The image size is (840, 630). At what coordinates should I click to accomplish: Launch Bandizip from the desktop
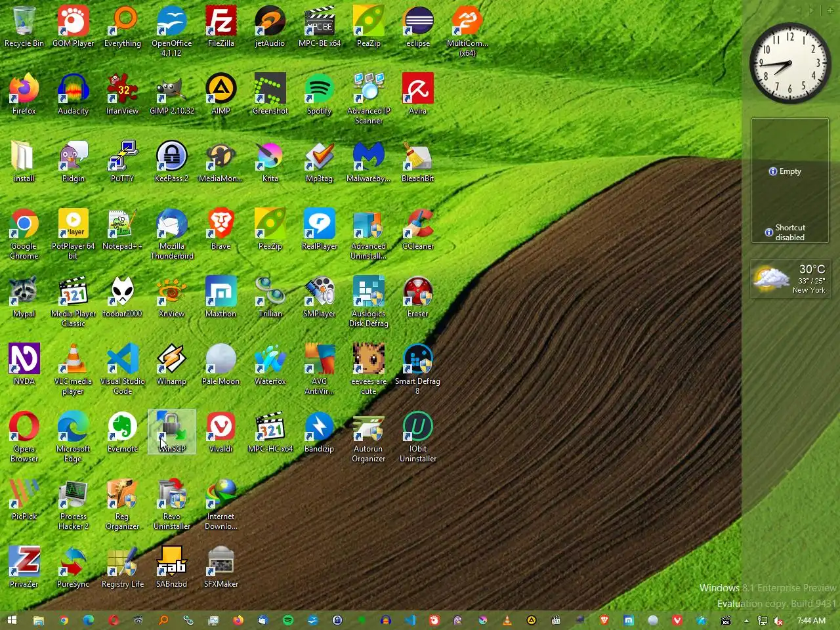(x=320, y=432)
